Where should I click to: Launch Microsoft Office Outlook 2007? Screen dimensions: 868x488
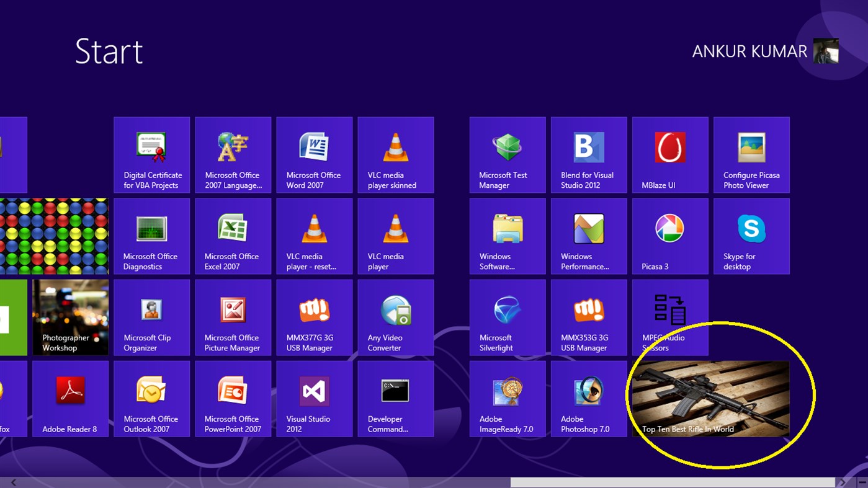click(152, 399)
